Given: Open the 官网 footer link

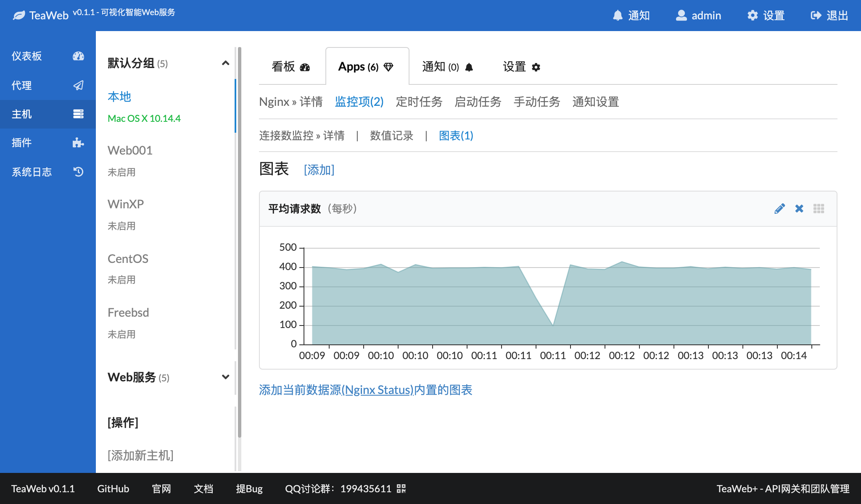Looking at the screenshot, I should (x=161, y=488).
